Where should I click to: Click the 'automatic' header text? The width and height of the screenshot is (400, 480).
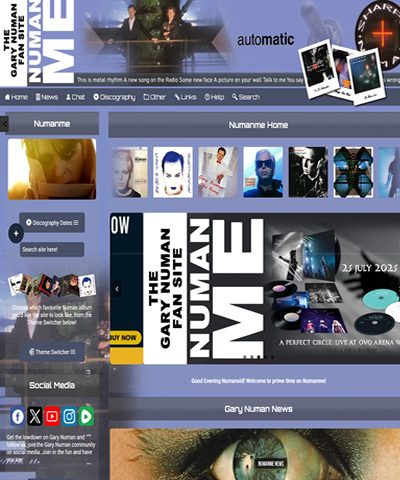click(x=266, y=40)
